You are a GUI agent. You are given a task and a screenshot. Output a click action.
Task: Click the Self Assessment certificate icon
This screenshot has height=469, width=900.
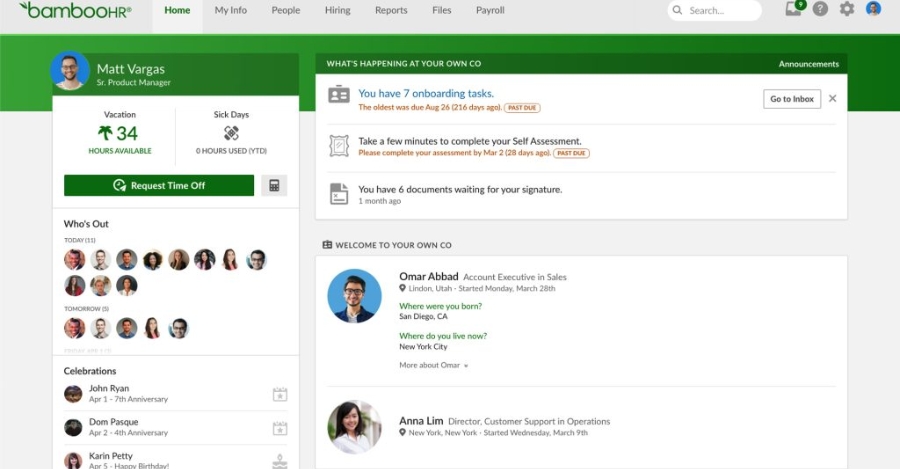[339, 146]
